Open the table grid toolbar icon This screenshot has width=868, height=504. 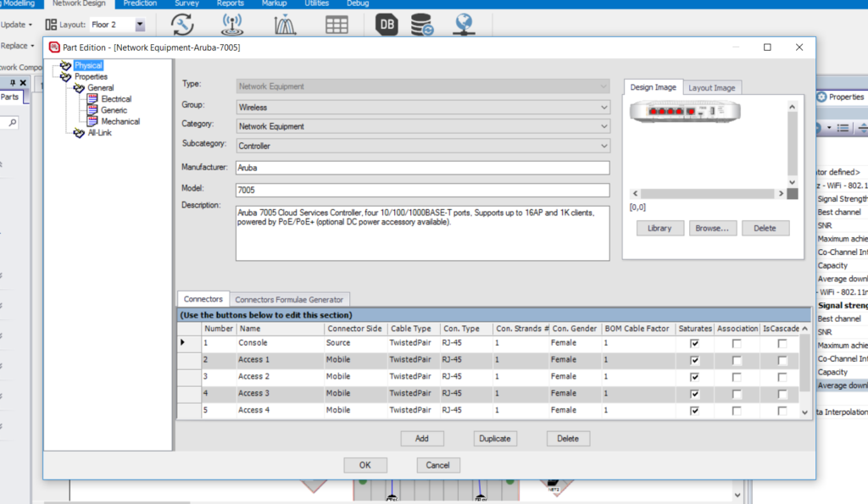point(337,25)
